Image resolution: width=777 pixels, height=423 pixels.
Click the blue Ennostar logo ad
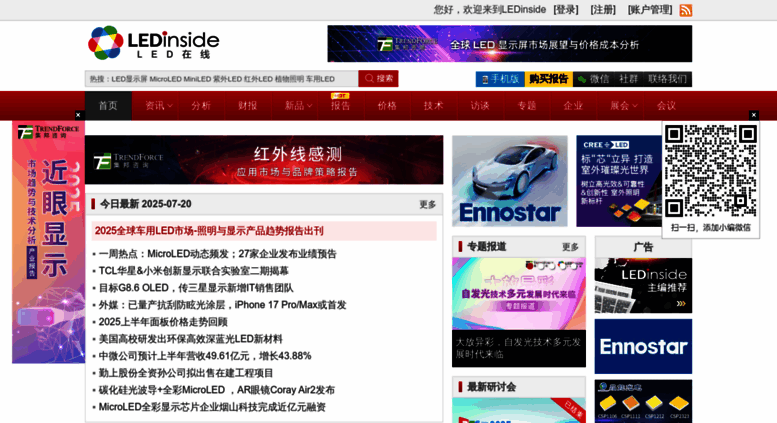[643, 346]
